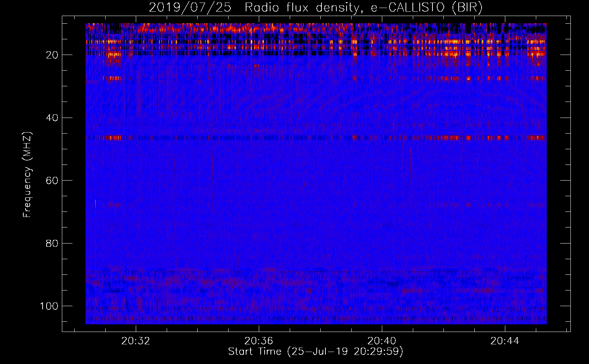Screen dimensions: 589x364
Task: Click the 20:44 time tick label
Action: (x=505, y=341)
